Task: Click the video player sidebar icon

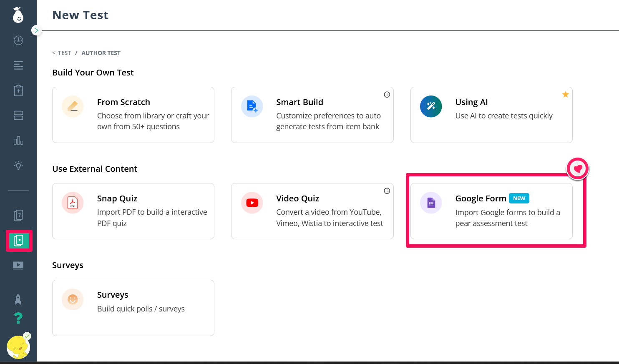Action: coord(18,266)
